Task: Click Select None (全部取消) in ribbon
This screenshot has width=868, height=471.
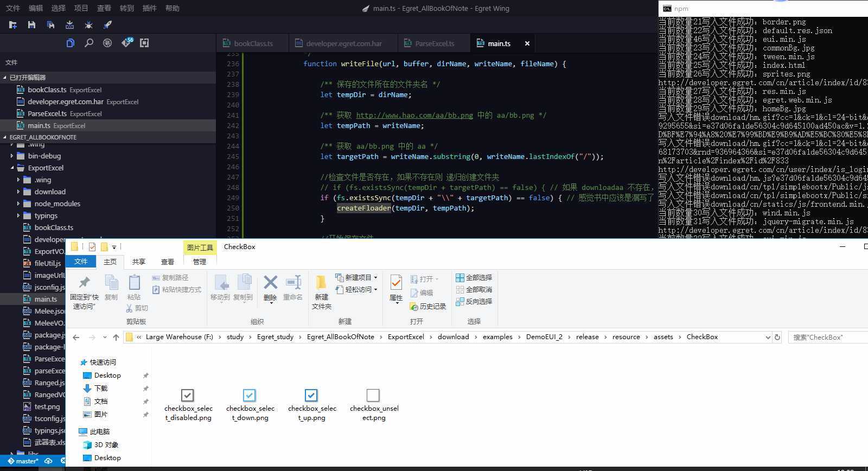Action: (x=474, y=289)
